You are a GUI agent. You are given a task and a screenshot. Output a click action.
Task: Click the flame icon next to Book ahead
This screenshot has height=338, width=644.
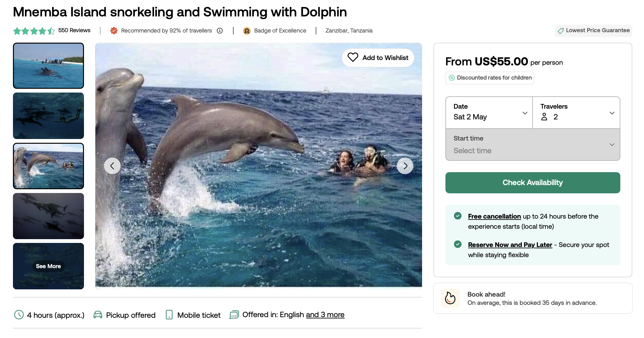click(x=450, y=298)
